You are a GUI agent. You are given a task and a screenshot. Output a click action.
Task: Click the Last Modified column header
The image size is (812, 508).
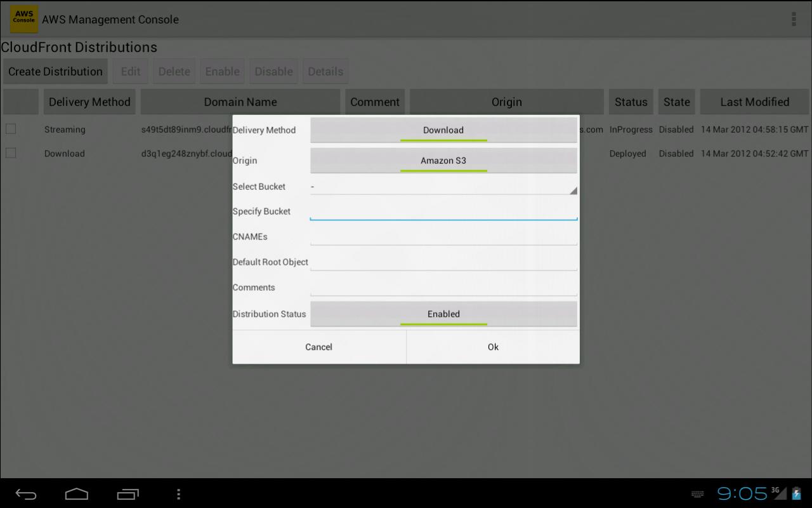pos(755,102)
